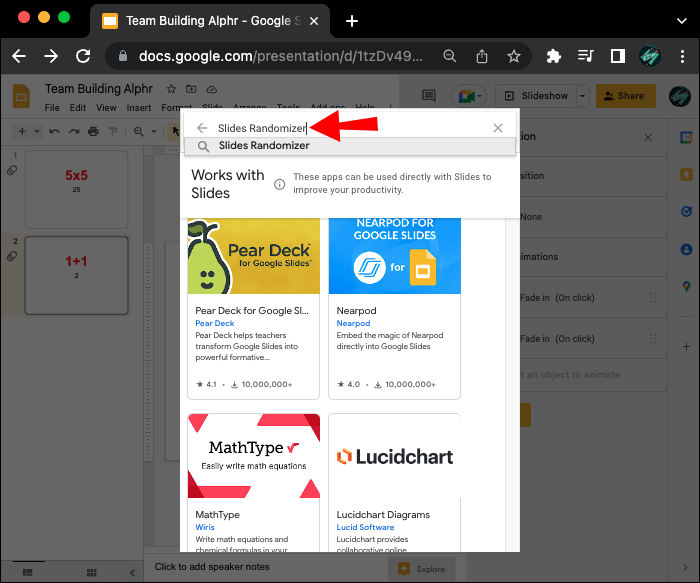Open the Chrome profile avatar
The height and width of the screenshot is (583, 700).
pos(650,56)
